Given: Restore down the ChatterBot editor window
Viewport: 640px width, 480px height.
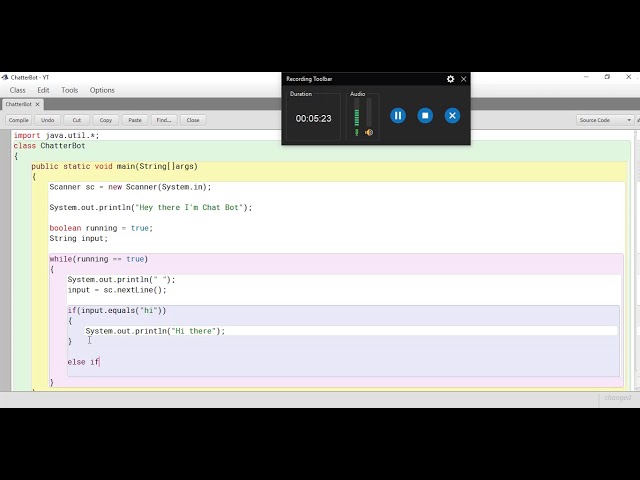Looking at the screenshot, I should point(607,77).
